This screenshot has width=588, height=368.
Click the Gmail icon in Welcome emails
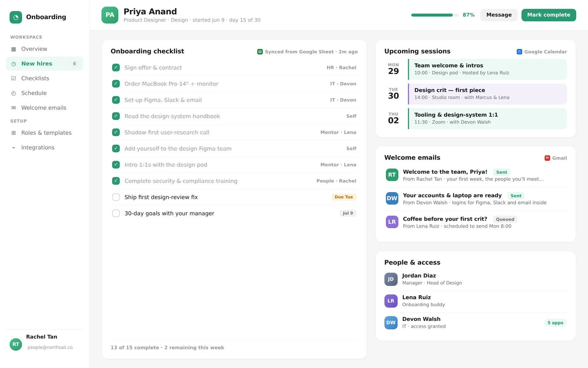point(547,158)
